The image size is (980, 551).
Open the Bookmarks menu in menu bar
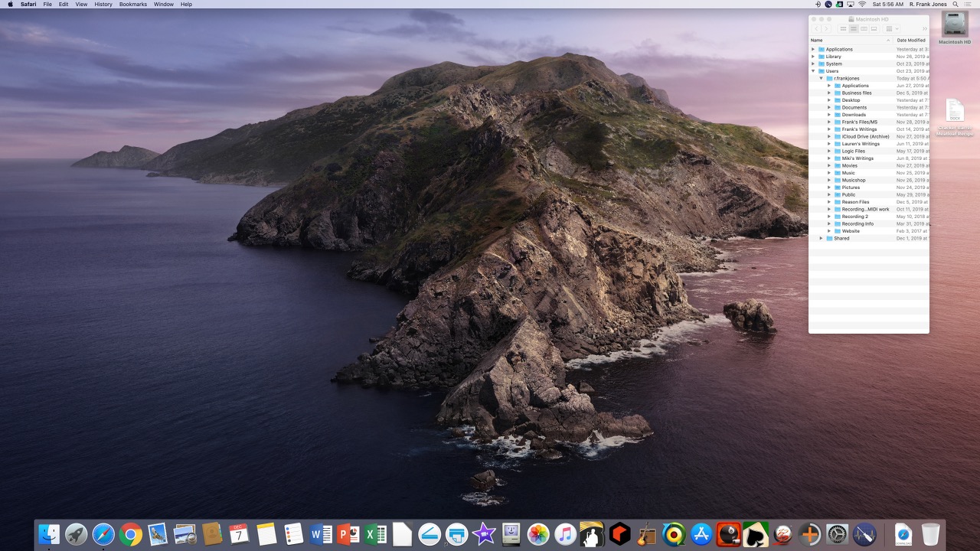pyautogui.click(x=132, y=5)
